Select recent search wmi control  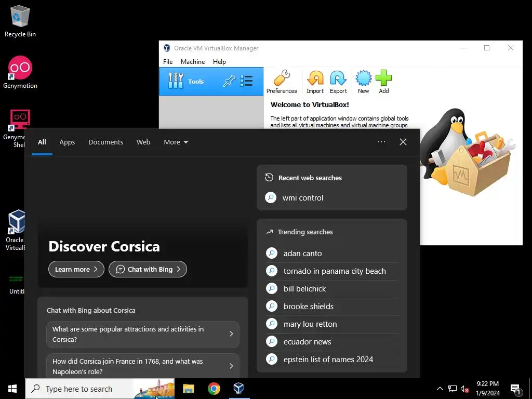332,197
